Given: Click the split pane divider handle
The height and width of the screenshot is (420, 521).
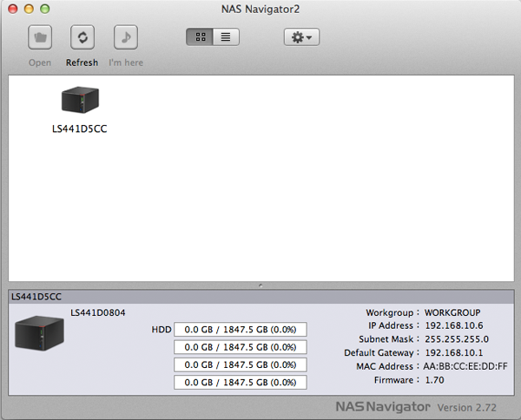Looking at the screenshot, I should coord(260,285).
